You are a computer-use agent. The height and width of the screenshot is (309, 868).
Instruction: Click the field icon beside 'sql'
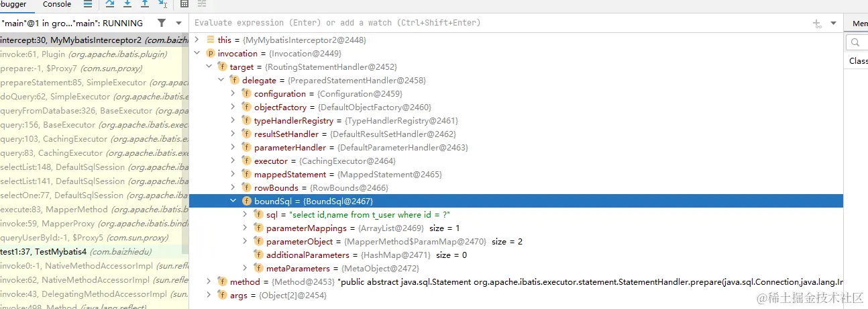tap(258, 215)
